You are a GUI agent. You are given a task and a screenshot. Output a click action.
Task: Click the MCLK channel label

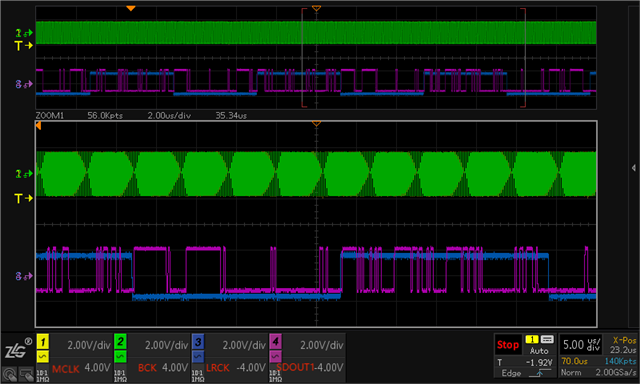66,369
